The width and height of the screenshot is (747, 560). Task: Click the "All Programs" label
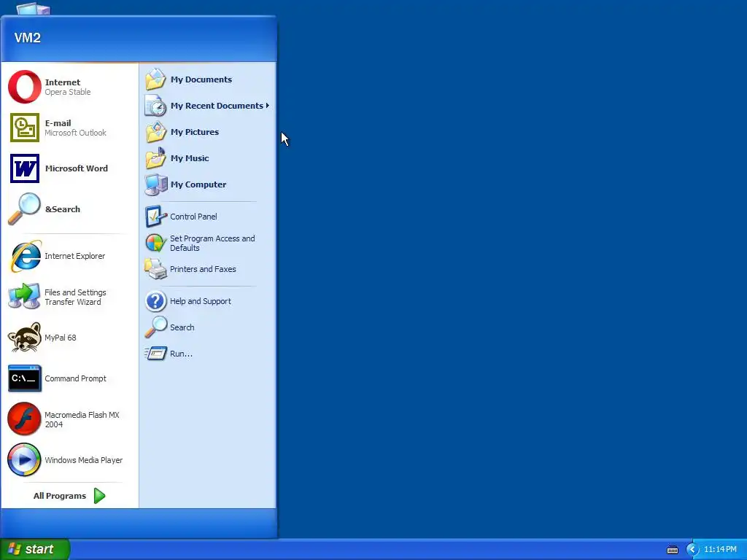click(x=60, y=496)
